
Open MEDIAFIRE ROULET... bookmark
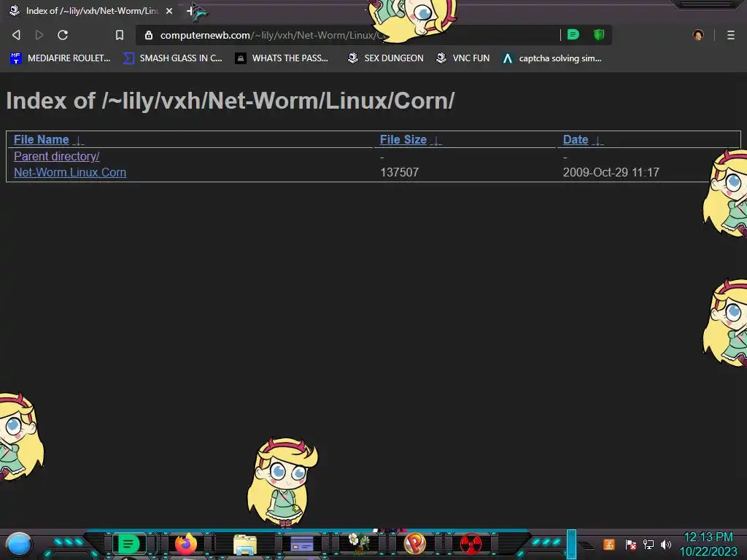pyautogui.click(x=60, y=58)
